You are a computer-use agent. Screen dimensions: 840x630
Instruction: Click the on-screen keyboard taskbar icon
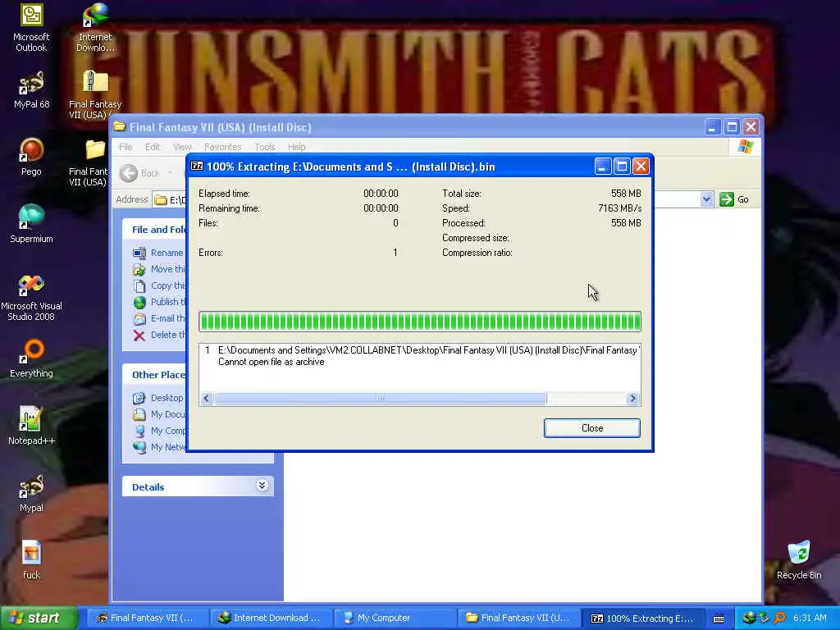(719, 619)
